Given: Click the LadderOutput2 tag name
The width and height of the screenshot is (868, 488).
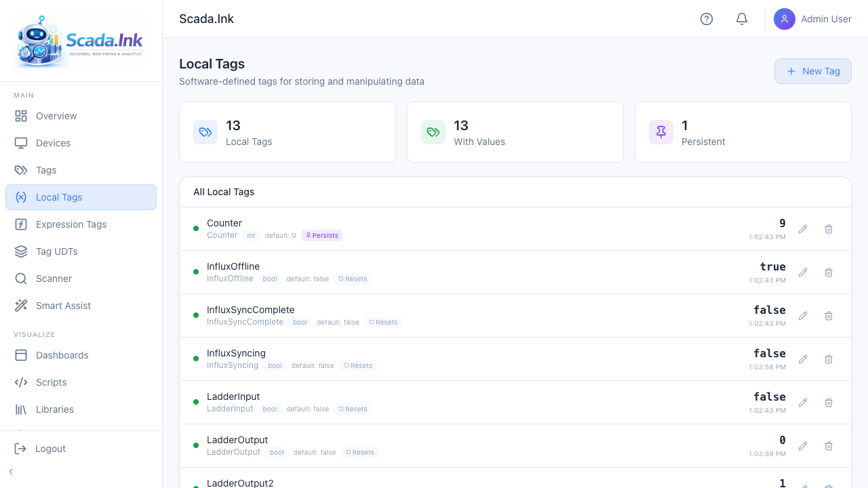Looking at the screenshot, I should (240, 483).
